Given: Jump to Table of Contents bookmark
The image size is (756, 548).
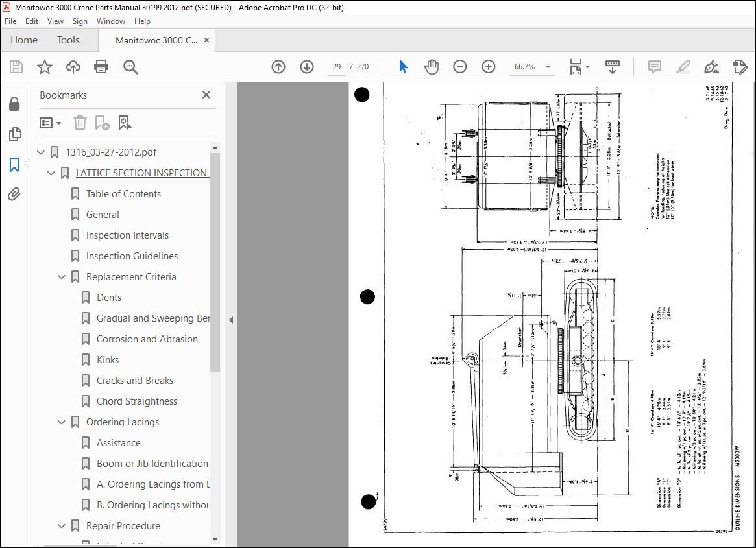Looking at the screenshot, I should coord(123,194).
